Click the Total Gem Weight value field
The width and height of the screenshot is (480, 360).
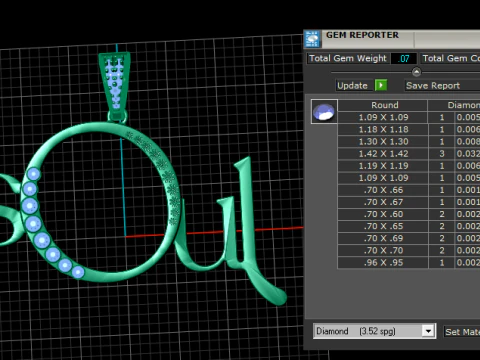[x=404, y=59]
